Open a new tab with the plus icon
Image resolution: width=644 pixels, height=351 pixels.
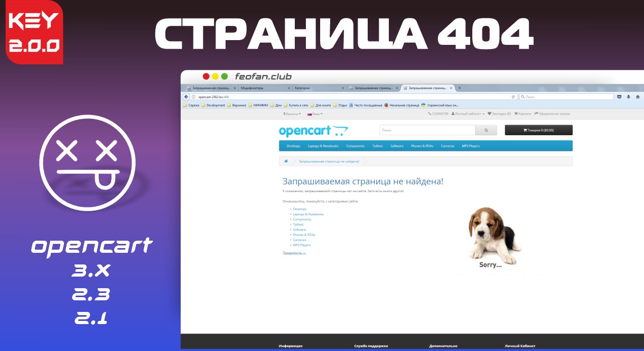tap(460, 88)
